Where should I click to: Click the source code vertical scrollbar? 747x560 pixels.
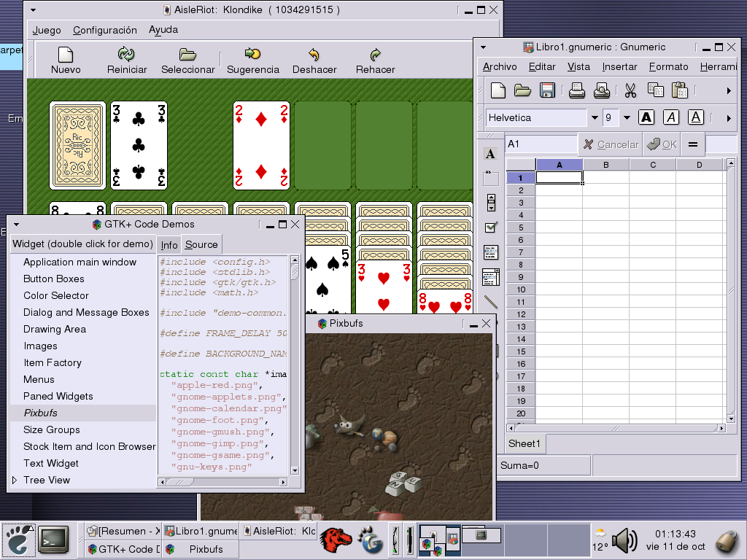point(295,365)
